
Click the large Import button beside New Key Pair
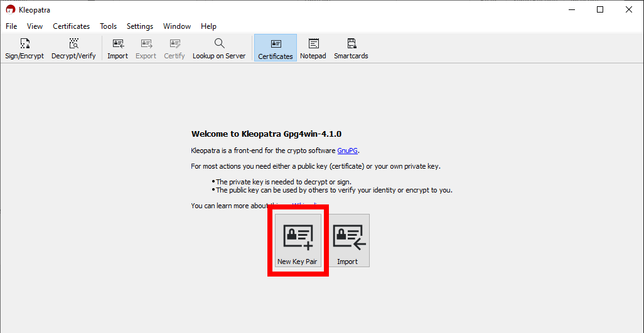(347, 240)
